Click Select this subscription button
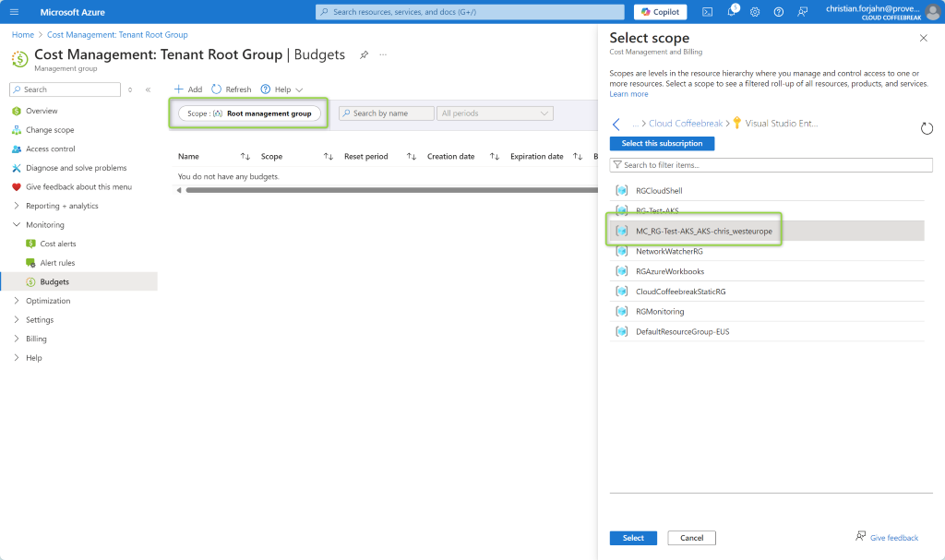Image resolution: width=945 pixels, height=560 pixels. tap(662, 144)
